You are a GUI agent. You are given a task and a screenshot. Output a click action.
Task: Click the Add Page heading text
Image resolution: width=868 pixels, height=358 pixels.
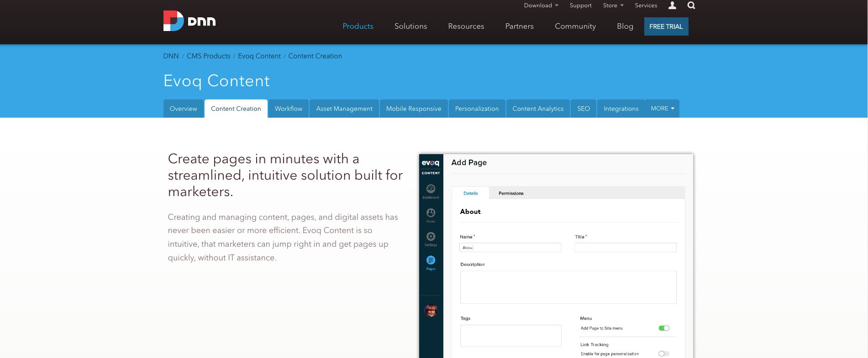pyautogui.click(x=469, y=162)
